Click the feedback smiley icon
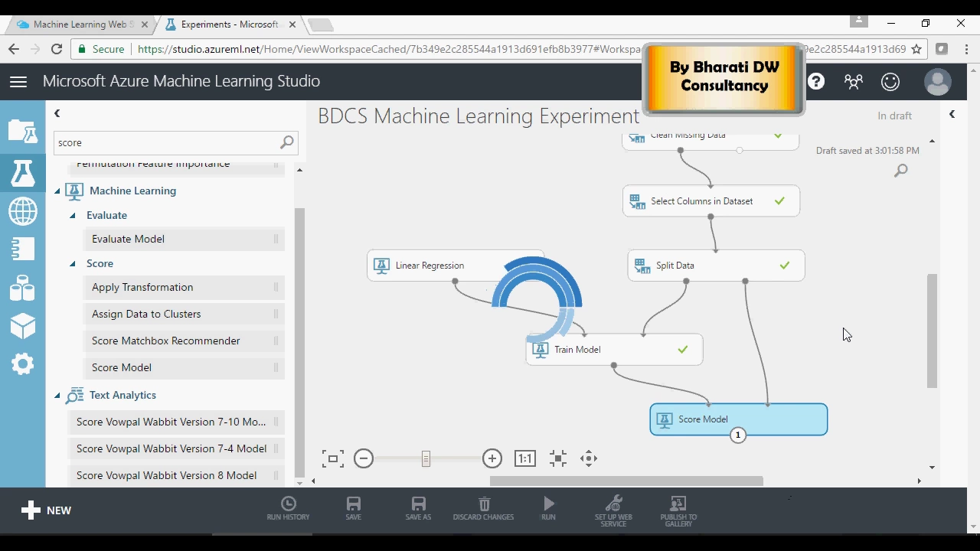The image size is (980, 551). tap(890, 81)
